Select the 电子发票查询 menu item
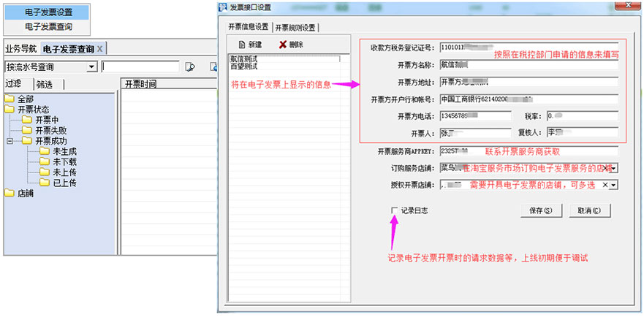This screenshot has width=644, height=320. pyautogui.click(x=48, y=27)
